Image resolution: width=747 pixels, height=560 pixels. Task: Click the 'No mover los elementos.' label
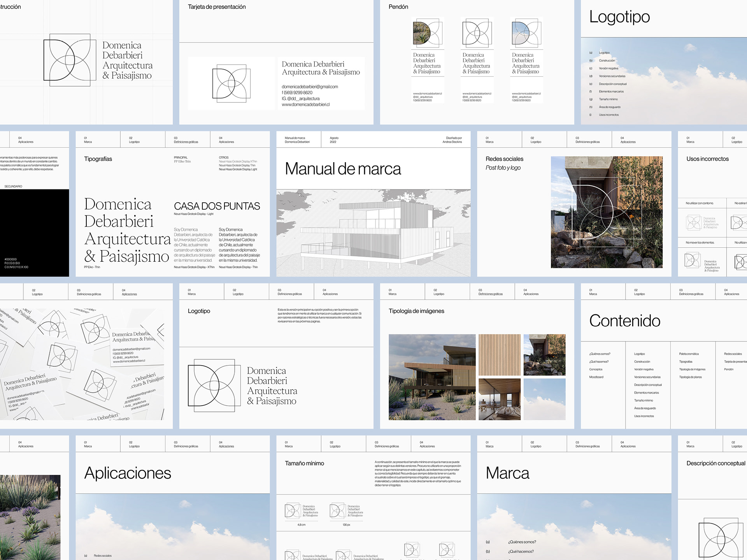[x=700, y=243]
